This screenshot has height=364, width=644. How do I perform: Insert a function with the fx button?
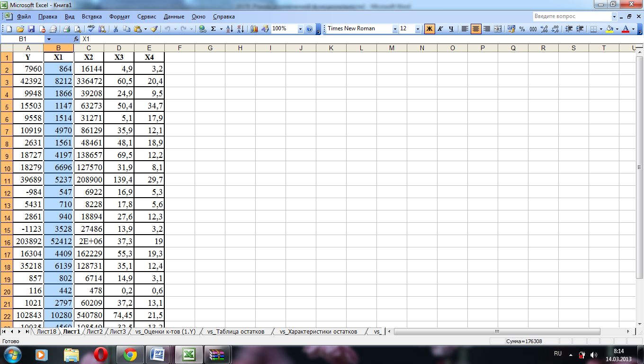click(x=76, y=39)
